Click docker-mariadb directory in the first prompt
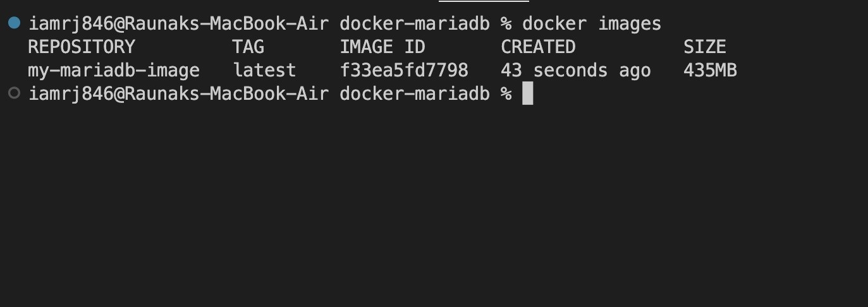This screenshot has width=868, height=307. [x=415, y=24]
